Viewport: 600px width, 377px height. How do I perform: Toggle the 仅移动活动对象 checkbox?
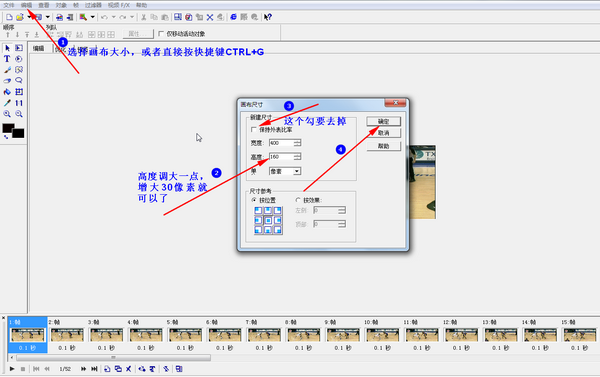click(x=161, y=34)
